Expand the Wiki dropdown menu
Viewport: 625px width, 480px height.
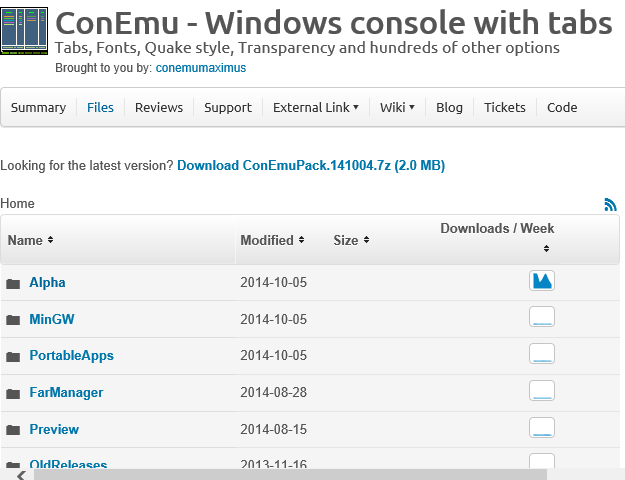(x=397, y=108)
